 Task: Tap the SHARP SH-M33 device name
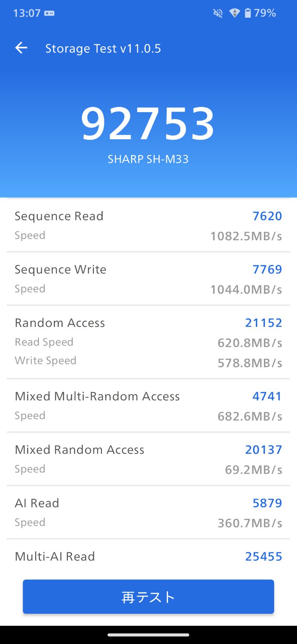pos(148,159)
